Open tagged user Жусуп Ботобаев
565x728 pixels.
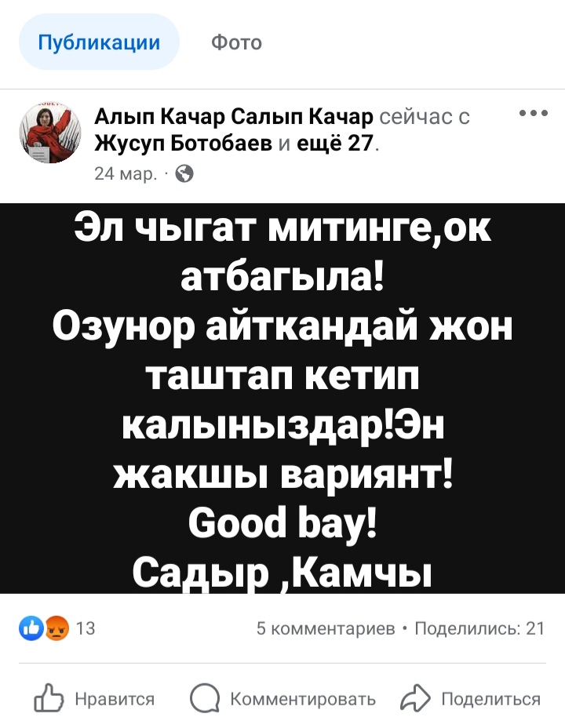click(x=184, y=144)
